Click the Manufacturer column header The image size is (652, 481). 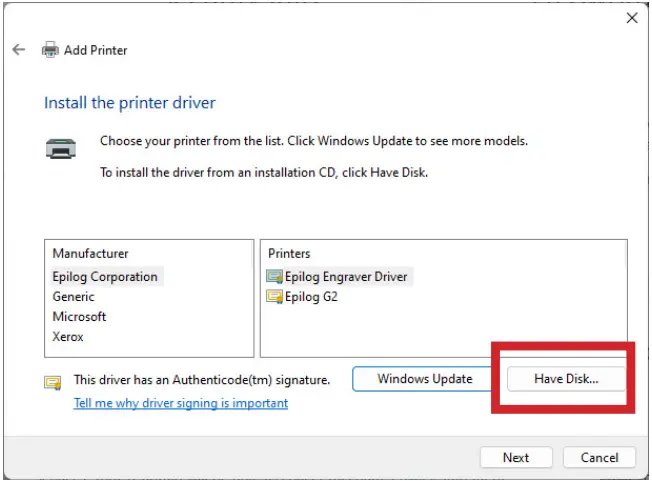(x=90, y=253)
